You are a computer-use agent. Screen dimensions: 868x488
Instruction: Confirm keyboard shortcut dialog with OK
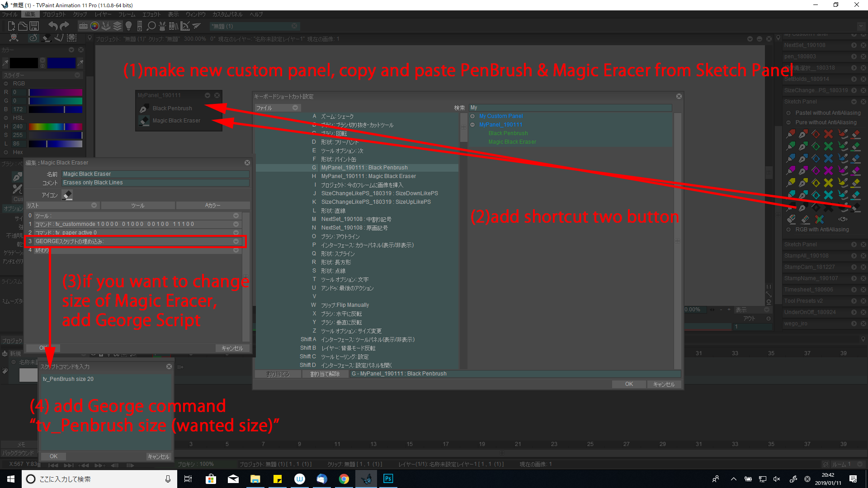pyautogui.click(x=629, y=384)
